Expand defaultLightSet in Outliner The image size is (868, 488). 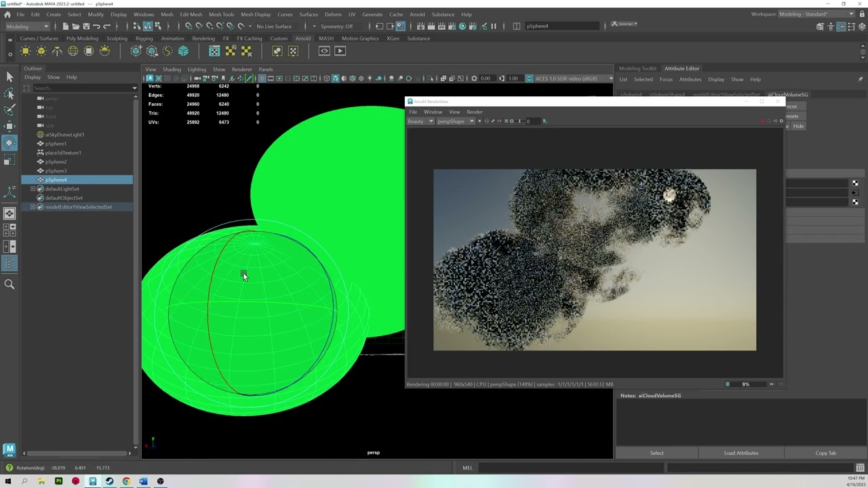click(x=33, y=189)
